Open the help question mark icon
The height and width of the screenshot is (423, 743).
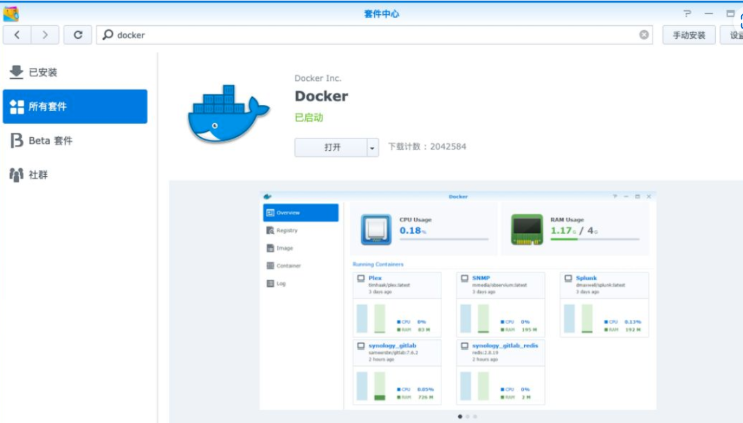pos(687,13)
